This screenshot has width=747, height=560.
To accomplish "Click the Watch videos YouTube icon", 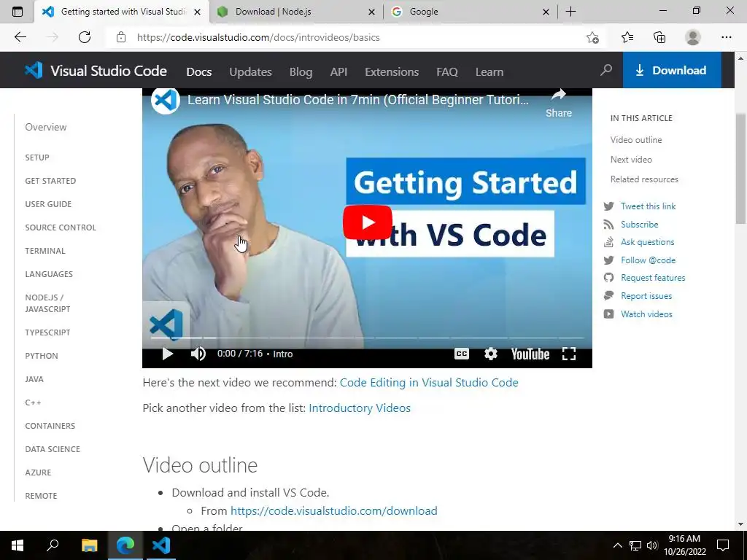I will click(608, 314).
